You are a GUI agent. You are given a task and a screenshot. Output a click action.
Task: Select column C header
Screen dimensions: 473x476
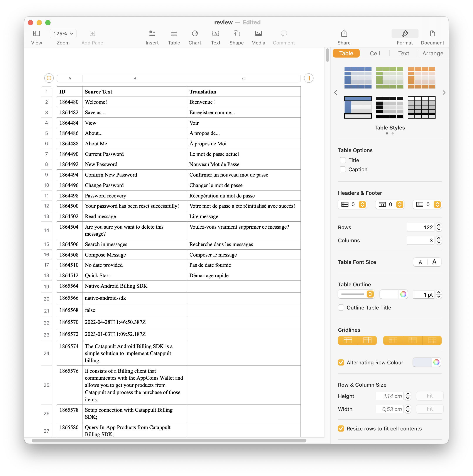click(x=243, y=78)
